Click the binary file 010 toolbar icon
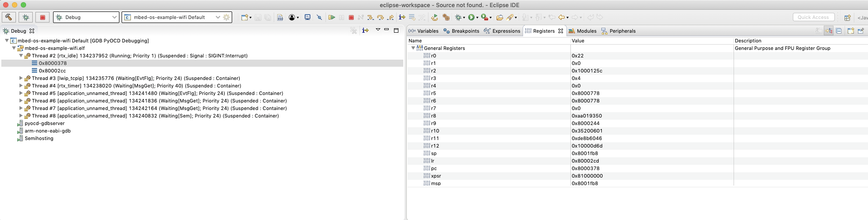This screenshot has width=868, height=220. 280,17
